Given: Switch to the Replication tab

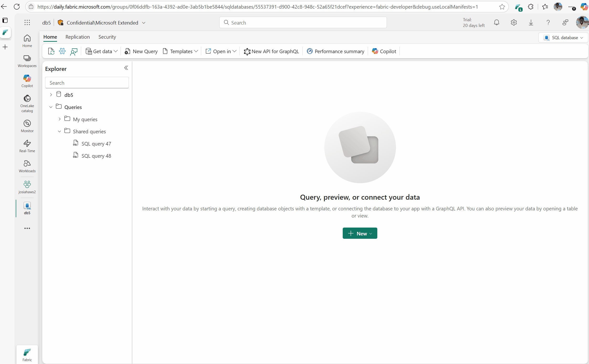Looking at the screenshot, I should (x=77, y=37).
